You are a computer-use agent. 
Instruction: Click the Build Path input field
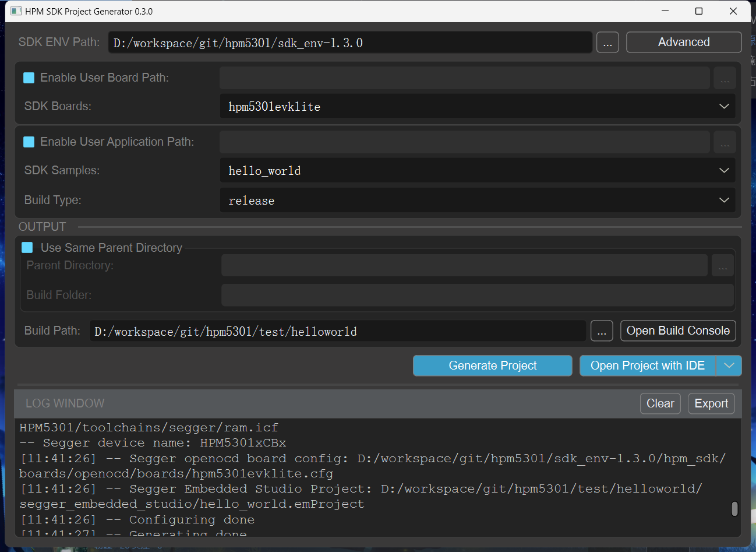coord(338,331)
